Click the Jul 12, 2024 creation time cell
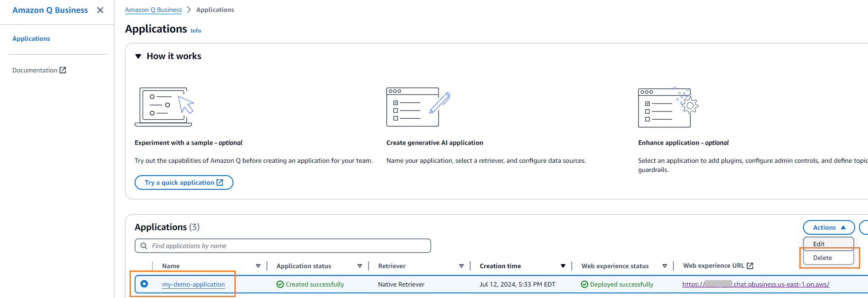 (x=517, y=284)
